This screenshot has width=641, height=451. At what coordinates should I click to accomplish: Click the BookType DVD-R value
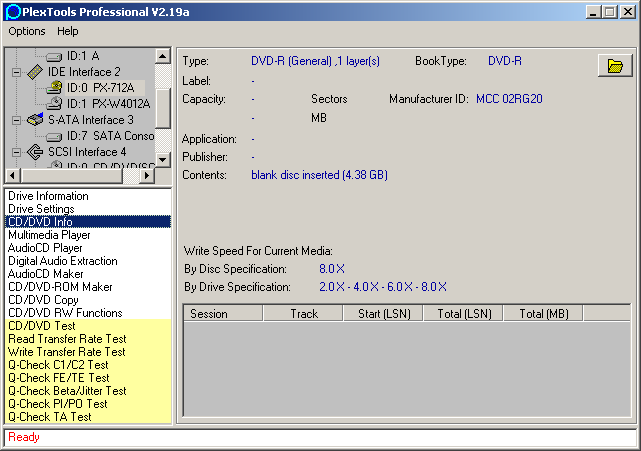[x=505, y=61]
